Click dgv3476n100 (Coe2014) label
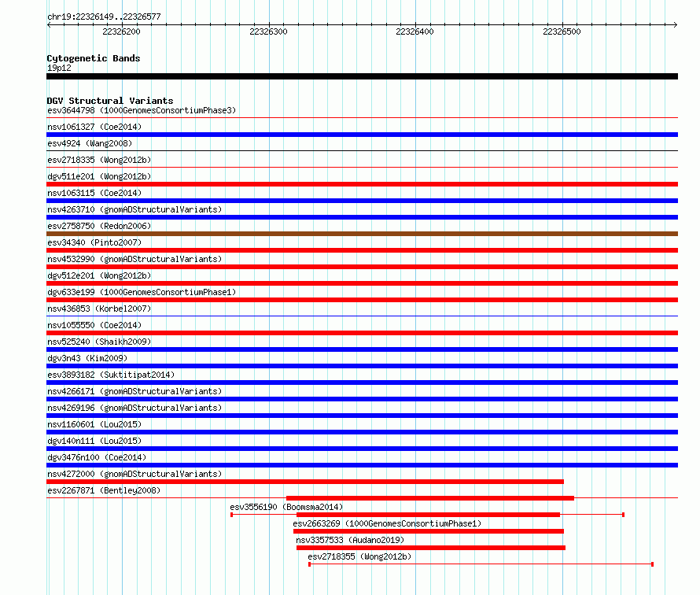The width and height of the screenshot is (700, 595). tap(97, 457)
